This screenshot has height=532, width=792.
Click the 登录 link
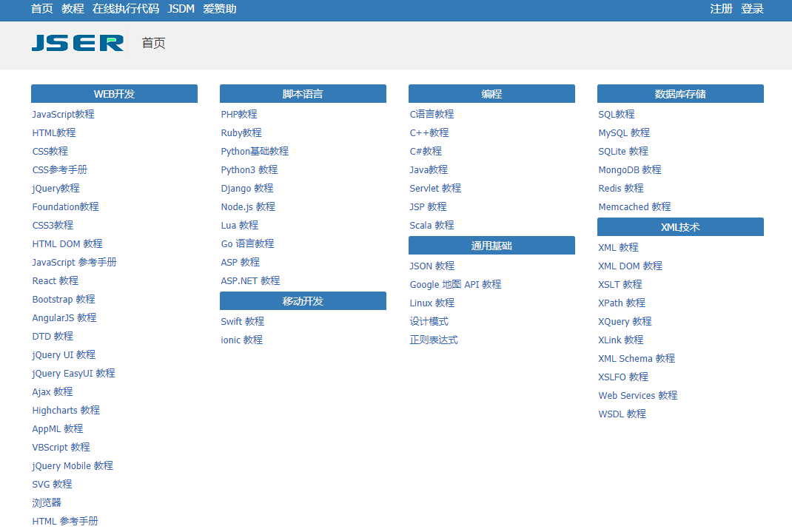pos(752,9)
